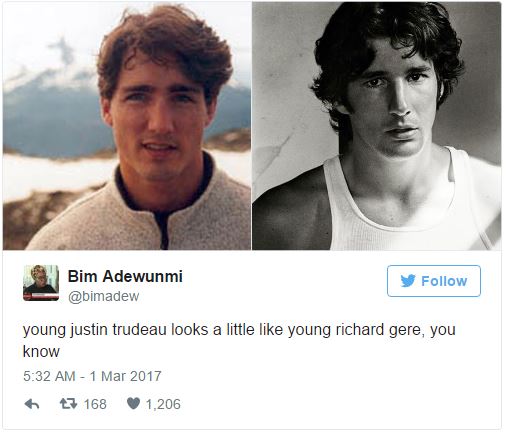506x432 pixels.
Task: View the 1,206 likes count
Action: coord(163,404)
